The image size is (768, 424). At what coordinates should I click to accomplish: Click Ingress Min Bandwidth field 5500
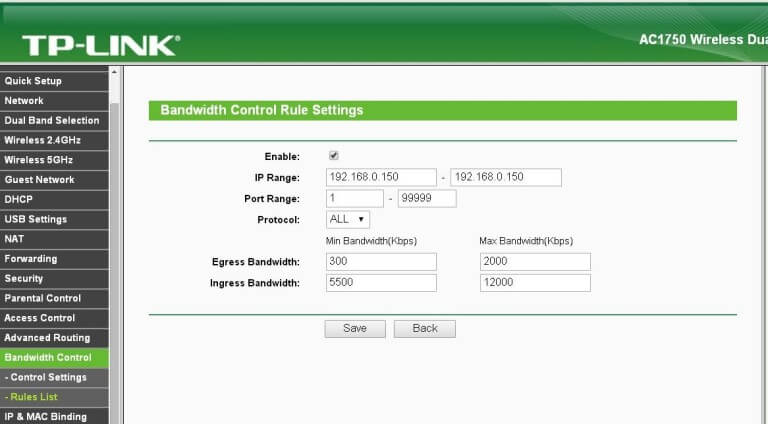pyautogui.click(x=381, y=283)
